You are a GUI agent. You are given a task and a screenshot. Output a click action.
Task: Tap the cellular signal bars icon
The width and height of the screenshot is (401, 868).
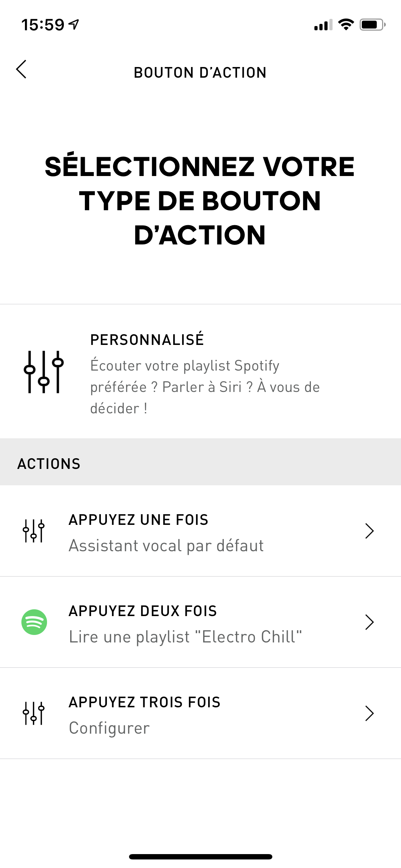tap(323, 25)
